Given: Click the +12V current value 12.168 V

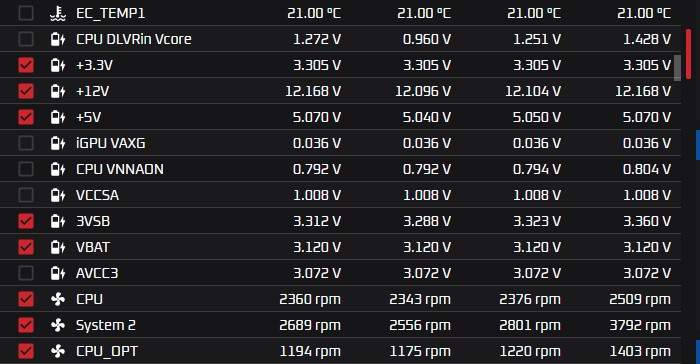Looking at the screenshot, I should 313,91.
